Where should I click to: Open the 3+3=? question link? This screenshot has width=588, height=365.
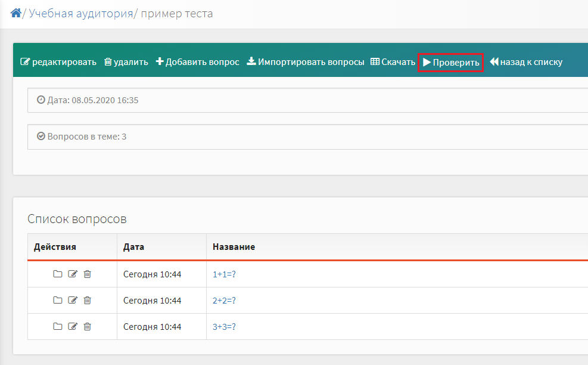224,327
